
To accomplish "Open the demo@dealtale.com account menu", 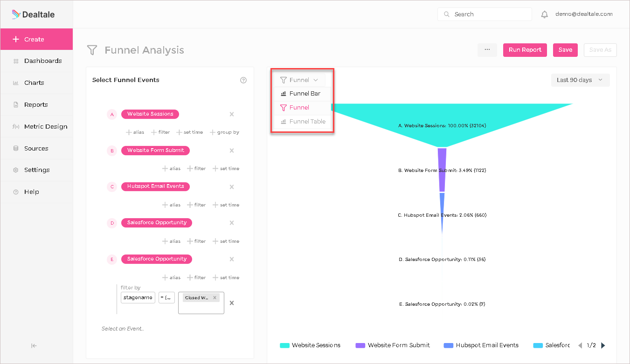I will tap(584, 14).
